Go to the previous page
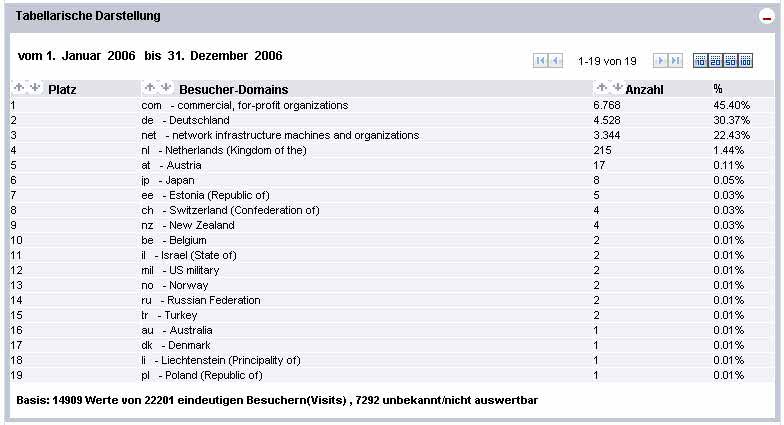The height and width of the screenshot is (425, 784). (x=556, y=61)
